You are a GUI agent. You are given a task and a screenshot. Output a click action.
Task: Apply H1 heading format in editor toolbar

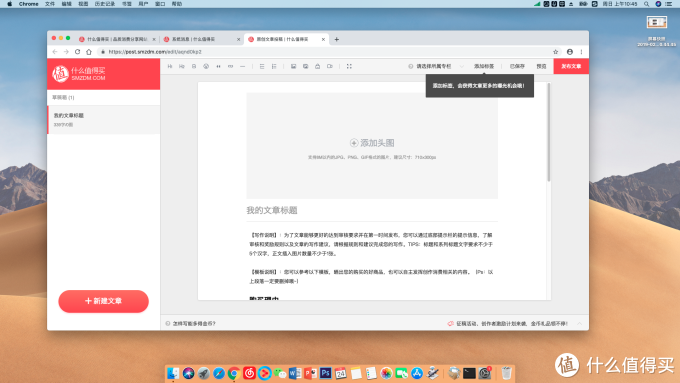click(x=170, y=66)
